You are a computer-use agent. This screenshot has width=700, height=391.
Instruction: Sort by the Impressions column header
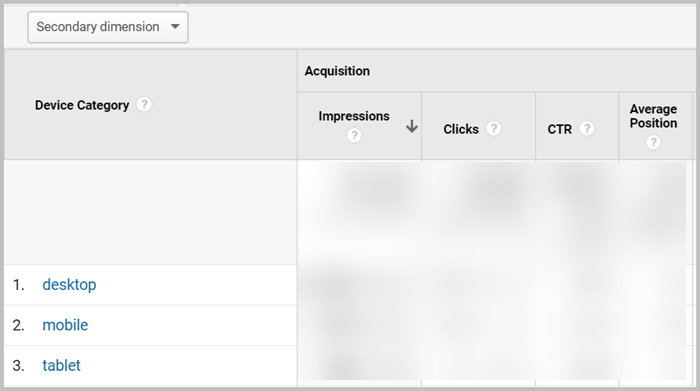tap(354, 116)
